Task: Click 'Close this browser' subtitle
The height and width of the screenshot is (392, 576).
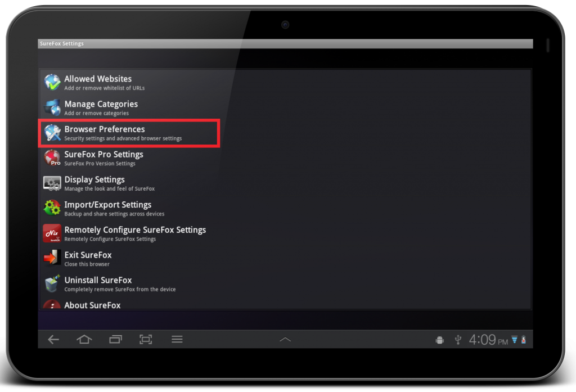Action: [x=87, y=264]
